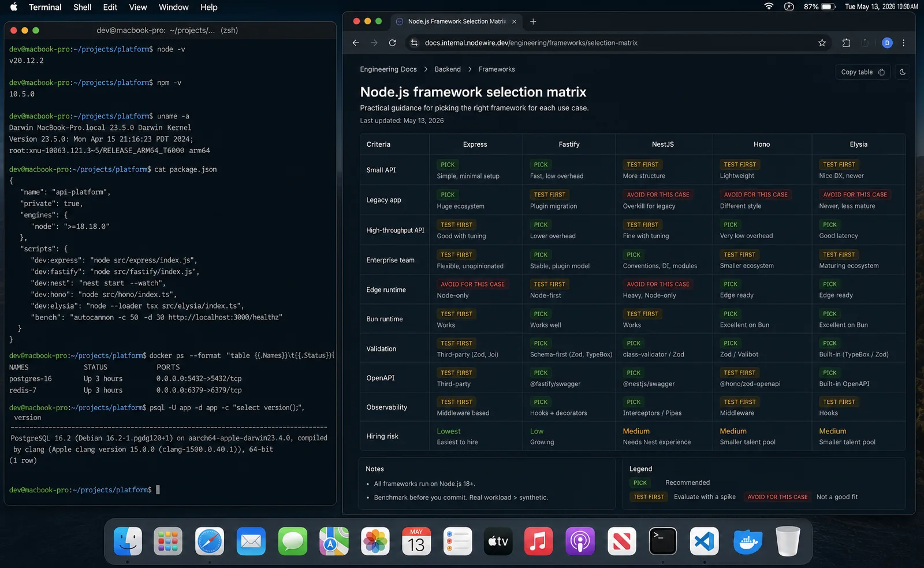This screenshot has width=924, height=568.
Task: Go to Frameworks breadcrumb link
Action: point(497,69)
